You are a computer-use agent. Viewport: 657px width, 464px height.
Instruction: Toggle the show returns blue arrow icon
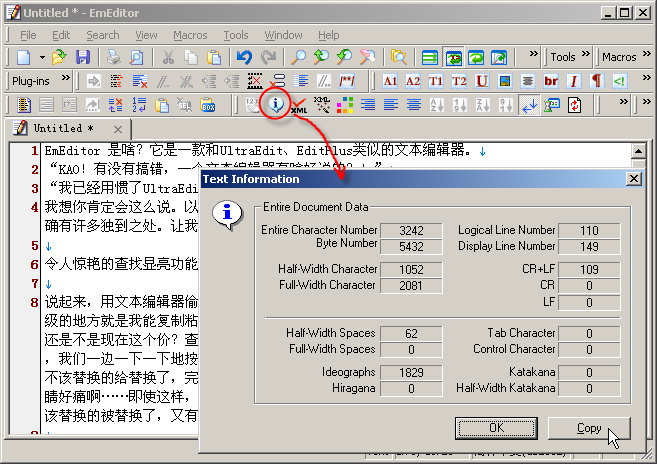(529, 105)
